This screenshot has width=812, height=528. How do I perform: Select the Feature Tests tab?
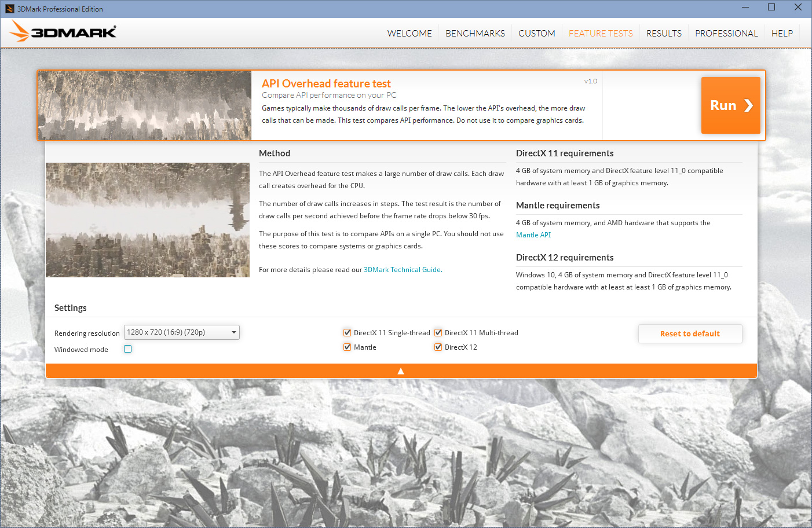click(x=601, y=34)
